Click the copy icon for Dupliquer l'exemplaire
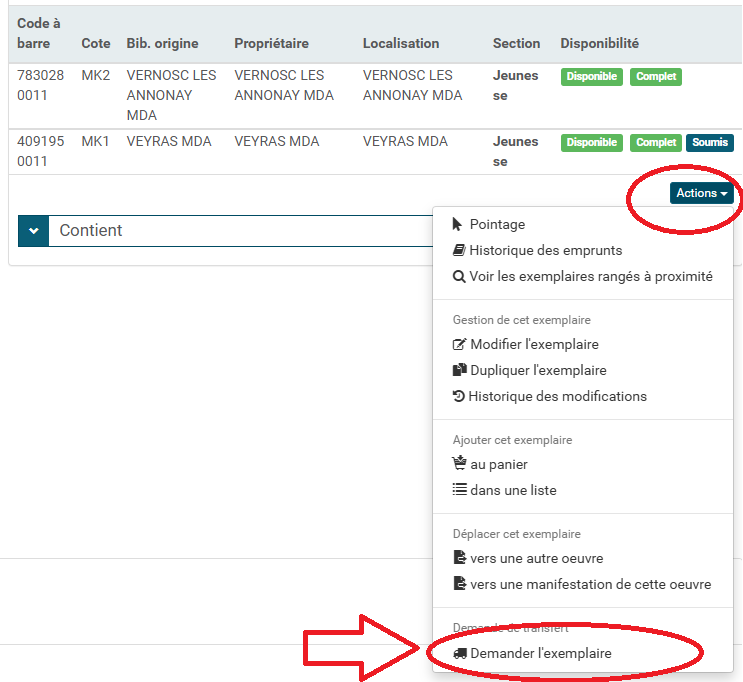Viewport: 743px width, 682px height. (460, 370)
